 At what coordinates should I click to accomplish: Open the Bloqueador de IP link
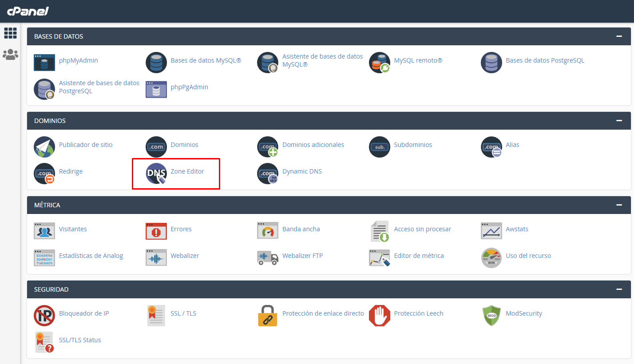pyautogui.click(x=84, y=313)
